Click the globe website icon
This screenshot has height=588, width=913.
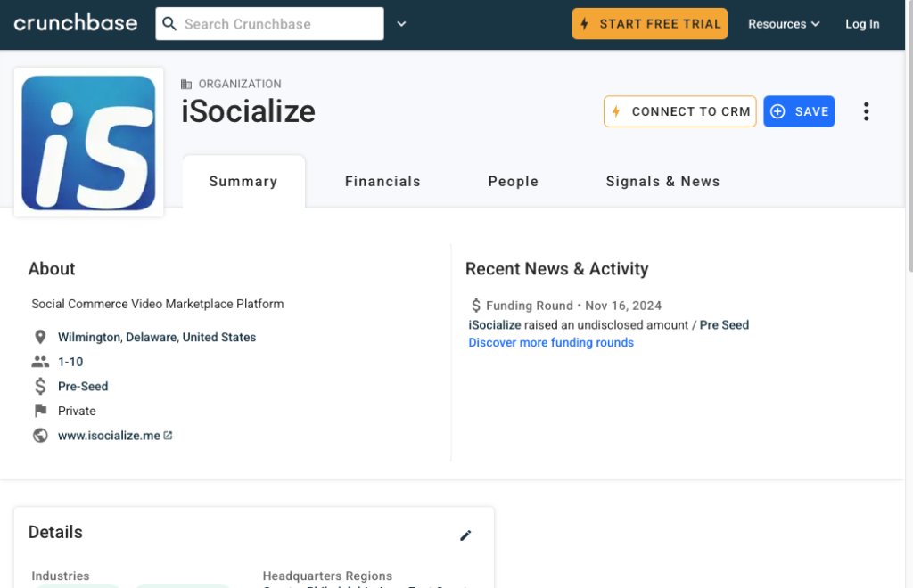[x=40, y=435]
